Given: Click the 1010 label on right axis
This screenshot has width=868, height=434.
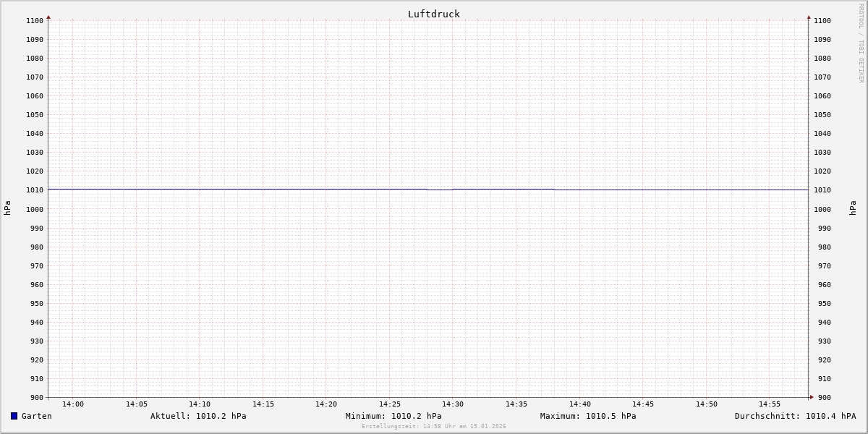Looking at the screenshot, I should pos(822,190).
